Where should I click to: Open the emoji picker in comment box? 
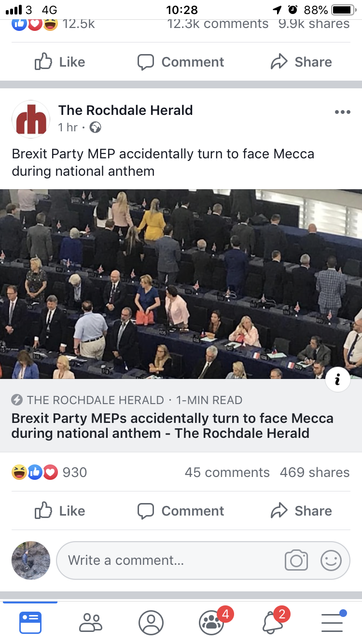click(331, 560)
